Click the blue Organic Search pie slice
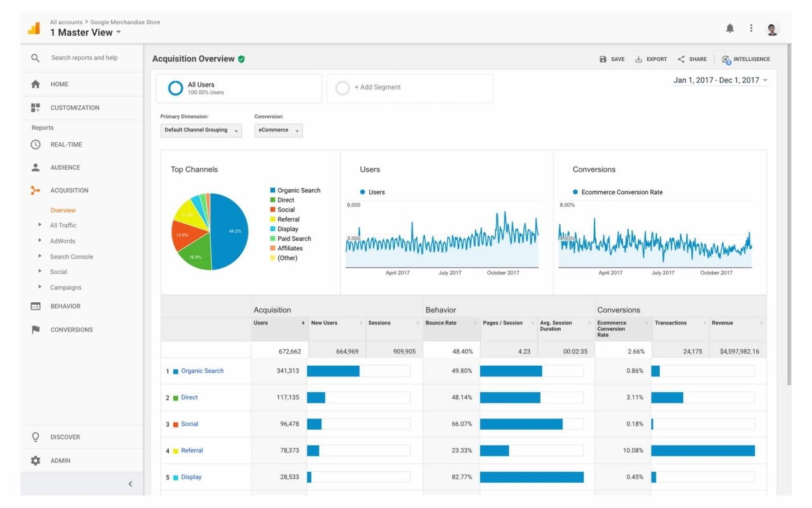This screenshot has width=812, height=508. coord(230,232)
